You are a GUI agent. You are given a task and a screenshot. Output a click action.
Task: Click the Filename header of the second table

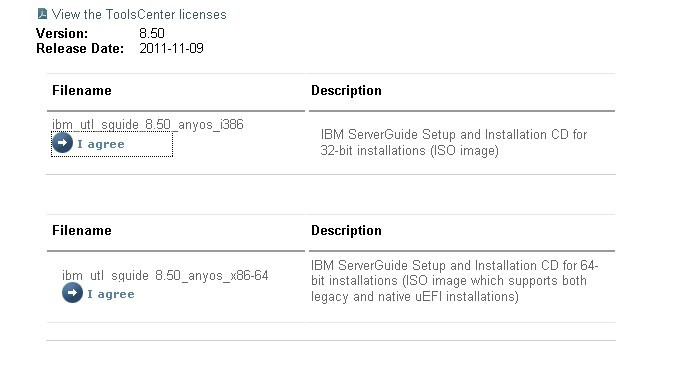point(82,230)
